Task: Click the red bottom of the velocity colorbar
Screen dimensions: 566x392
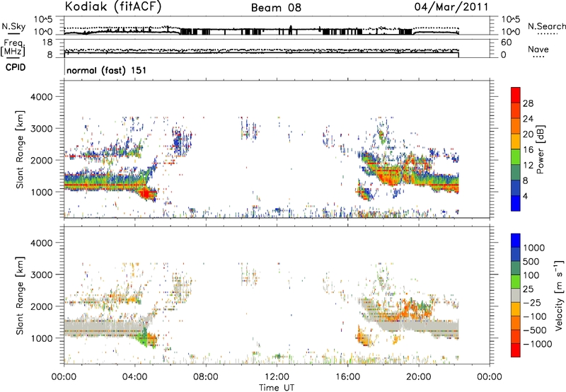Action: click(516, 350)
